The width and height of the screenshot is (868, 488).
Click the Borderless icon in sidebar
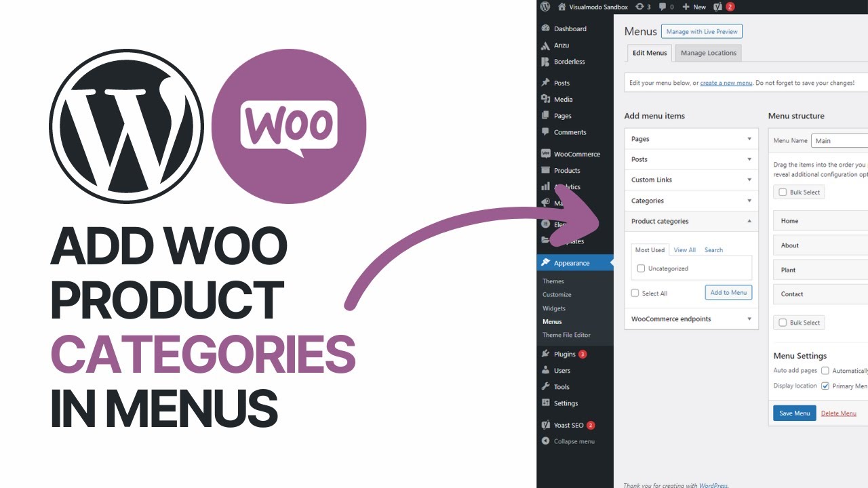pos(545,62)
